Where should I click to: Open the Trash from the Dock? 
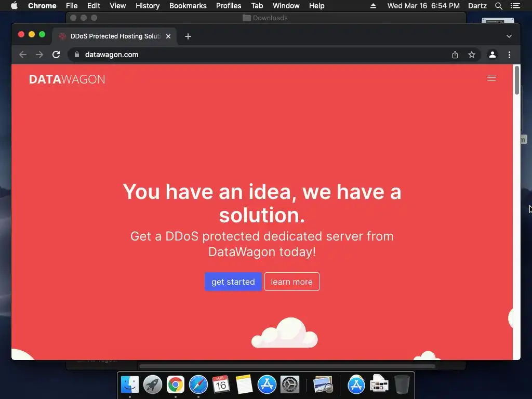[x=402, y=385]
